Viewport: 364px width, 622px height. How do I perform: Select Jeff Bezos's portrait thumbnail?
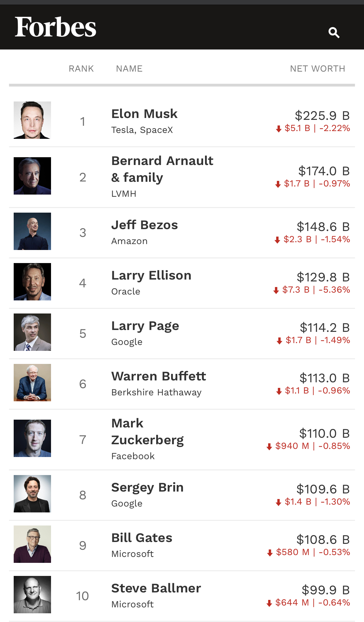tap(32, 231)
